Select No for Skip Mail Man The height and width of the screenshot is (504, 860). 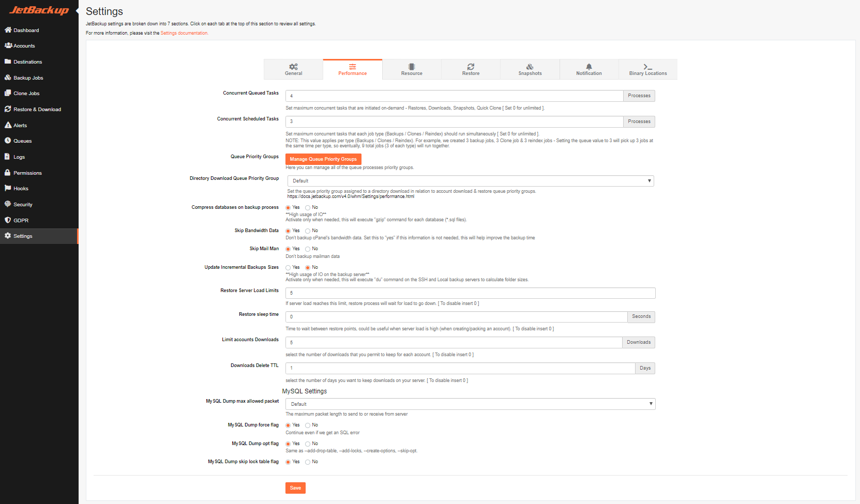point(308,249)
